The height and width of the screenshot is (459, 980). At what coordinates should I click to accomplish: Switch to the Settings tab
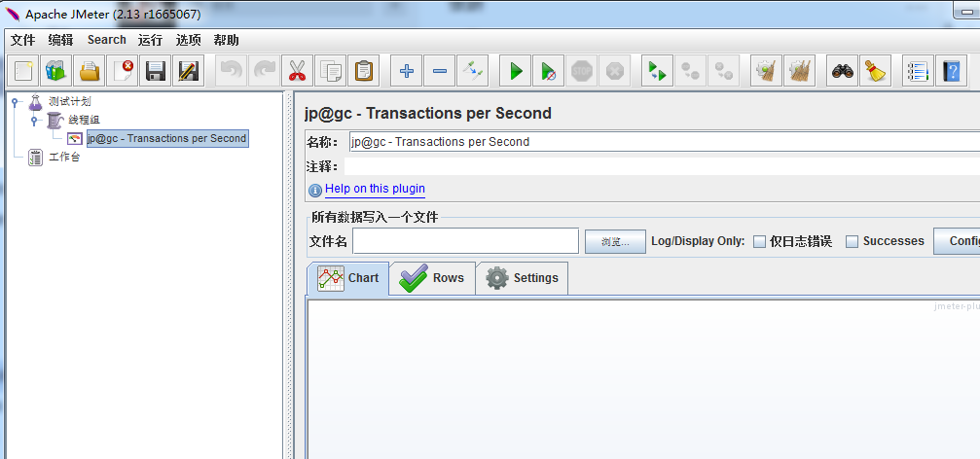(x=523, y=278)
